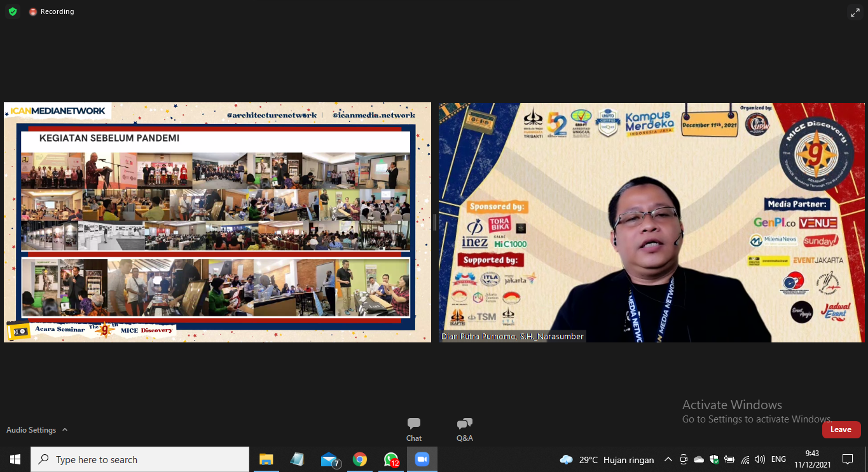Open the Mail app in taskbar
Screen dimensions: 868x472
(329, 459)
